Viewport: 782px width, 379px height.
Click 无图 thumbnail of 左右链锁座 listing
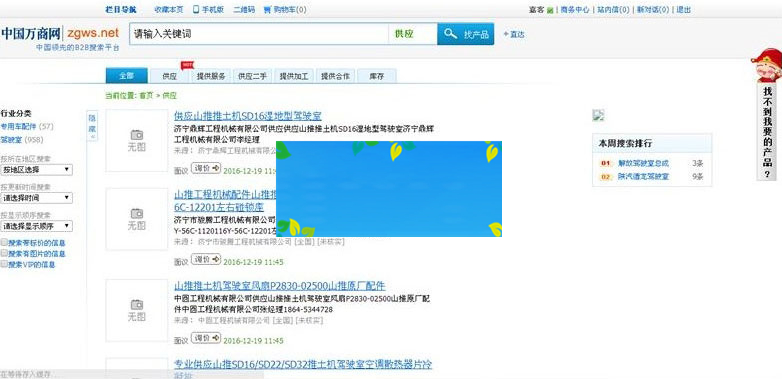(x=137, y=219)
